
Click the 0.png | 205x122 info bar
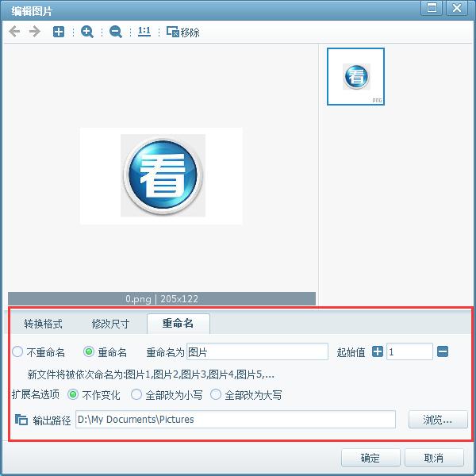click(162, 299)
